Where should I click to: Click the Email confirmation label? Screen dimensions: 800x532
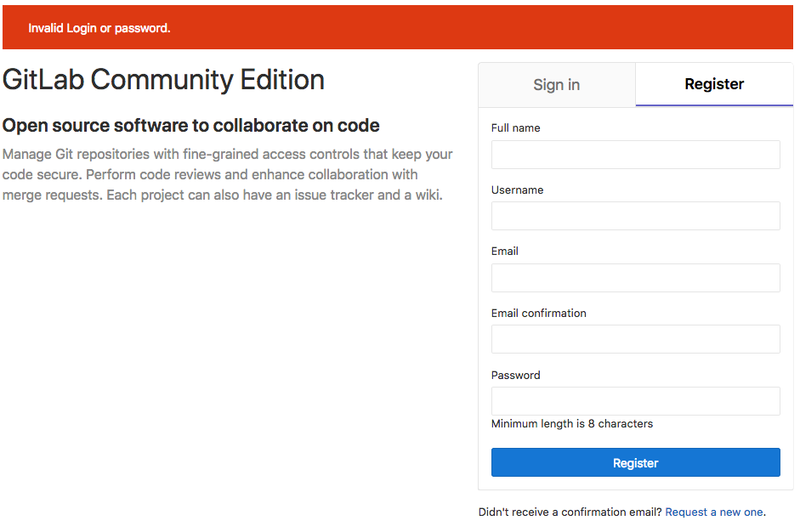click(539, 314)
